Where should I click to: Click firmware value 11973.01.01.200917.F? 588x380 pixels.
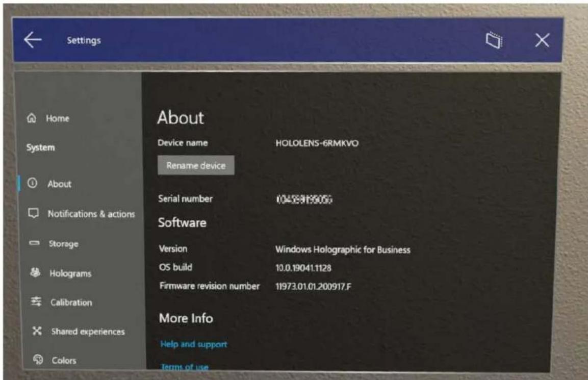314,287
